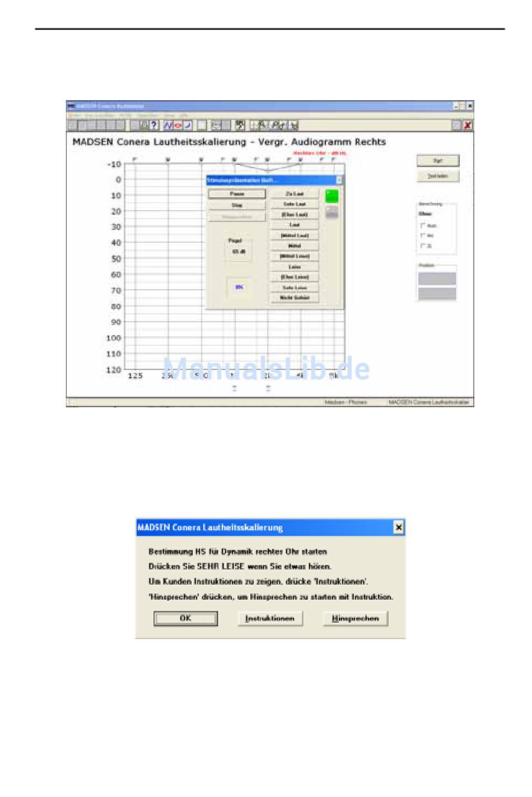Viewport: 532px width, 797px height.
Task: Rate the sound as 'Zu Laut'
Action: 295,193
